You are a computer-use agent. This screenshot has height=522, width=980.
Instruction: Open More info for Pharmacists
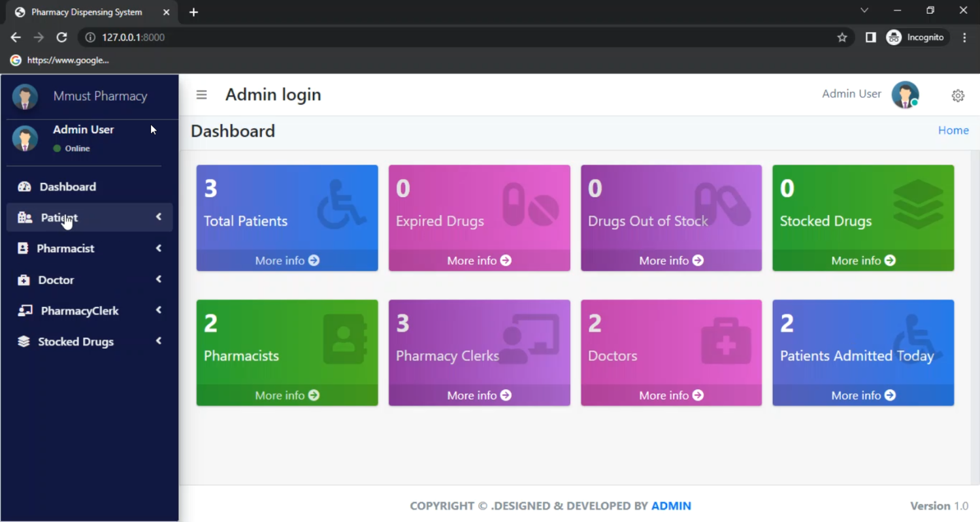[x=287, y=395]
